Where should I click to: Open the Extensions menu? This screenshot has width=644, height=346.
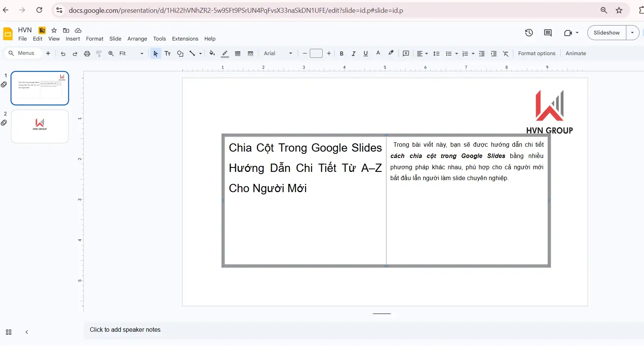pyautogui.click(x=185, y=39)
